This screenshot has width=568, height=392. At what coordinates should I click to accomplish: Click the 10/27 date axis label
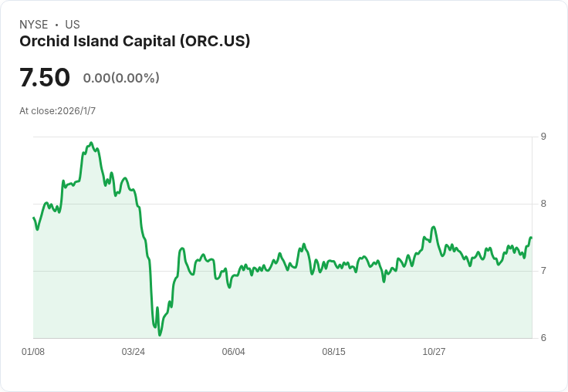tap(434, 352)
